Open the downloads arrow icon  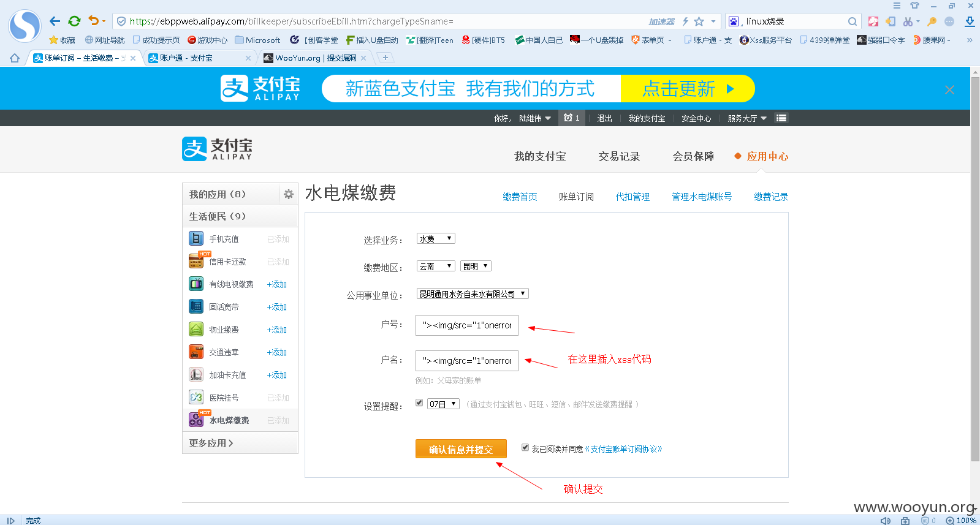point(970,21)
